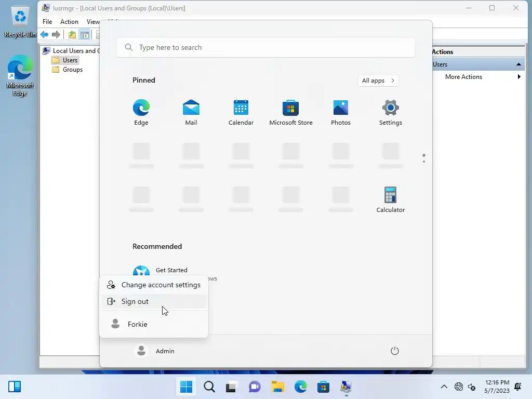The image size is (532, 399).
Task: Choose Change account settings
Action: tap(154, 285)
